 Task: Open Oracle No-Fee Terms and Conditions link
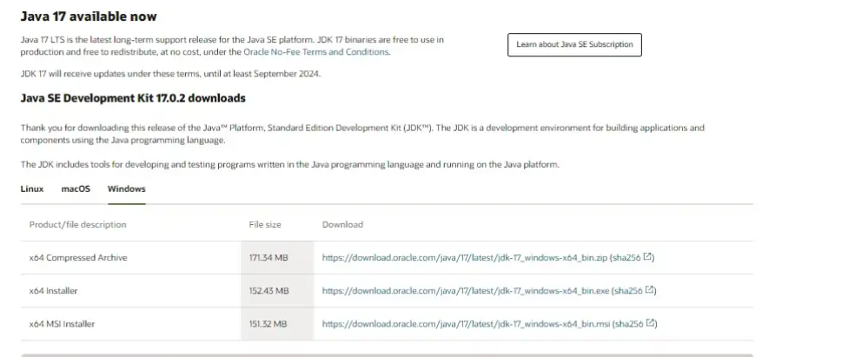[316, 52]
